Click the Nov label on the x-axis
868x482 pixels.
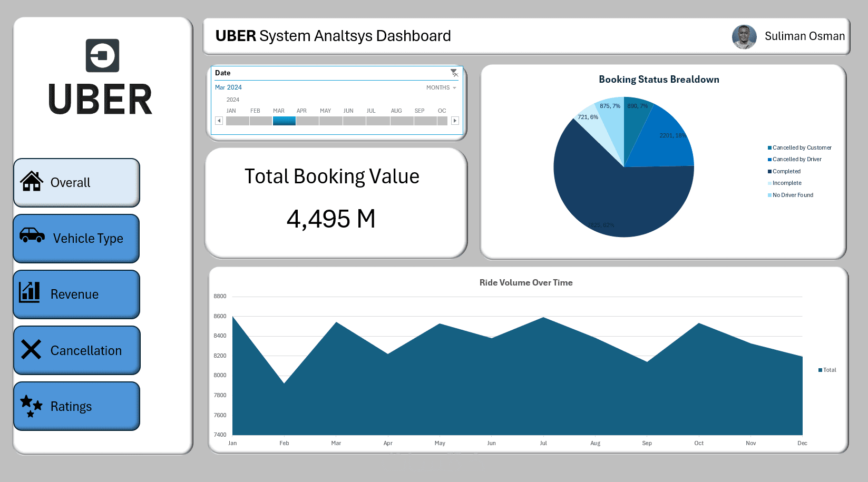click(751, 444)
